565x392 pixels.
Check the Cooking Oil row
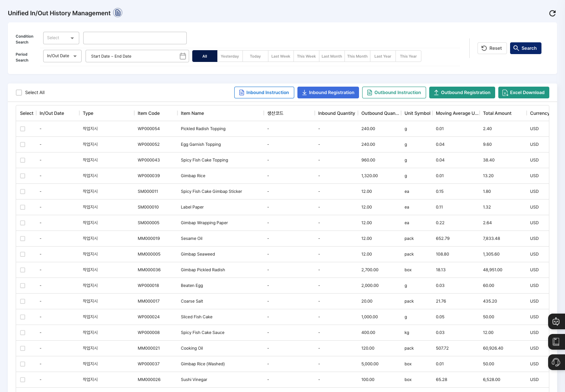23,348
